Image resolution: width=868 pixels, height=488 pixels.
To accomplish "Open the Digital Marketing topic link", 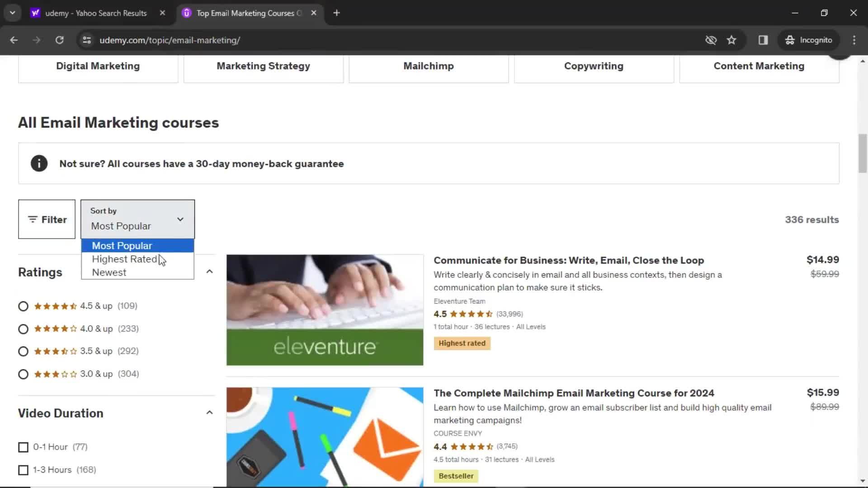I will [98, 66].
